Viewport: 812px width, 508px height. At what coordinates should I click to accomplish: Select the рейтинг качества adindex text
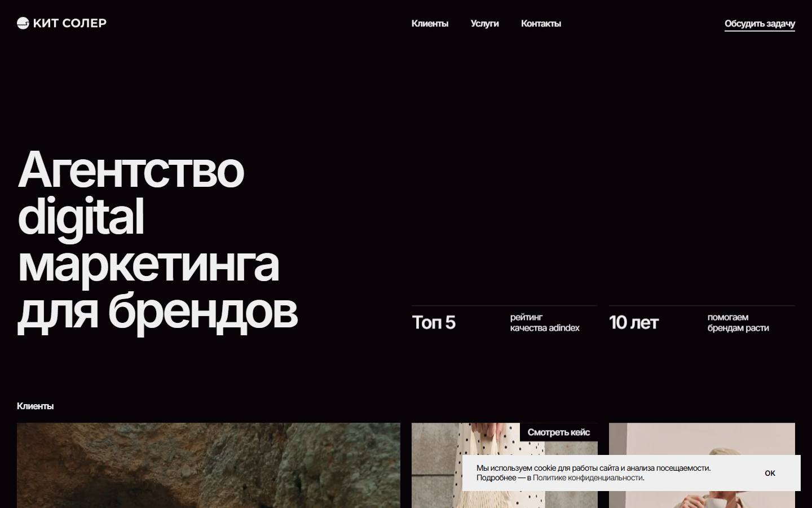click(545, 322)
